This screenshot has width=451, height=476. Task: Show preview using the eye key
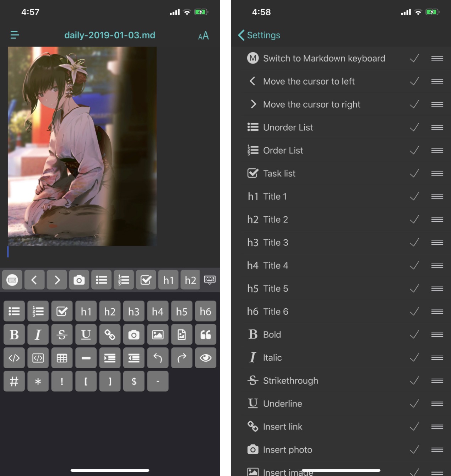(205, 358)
